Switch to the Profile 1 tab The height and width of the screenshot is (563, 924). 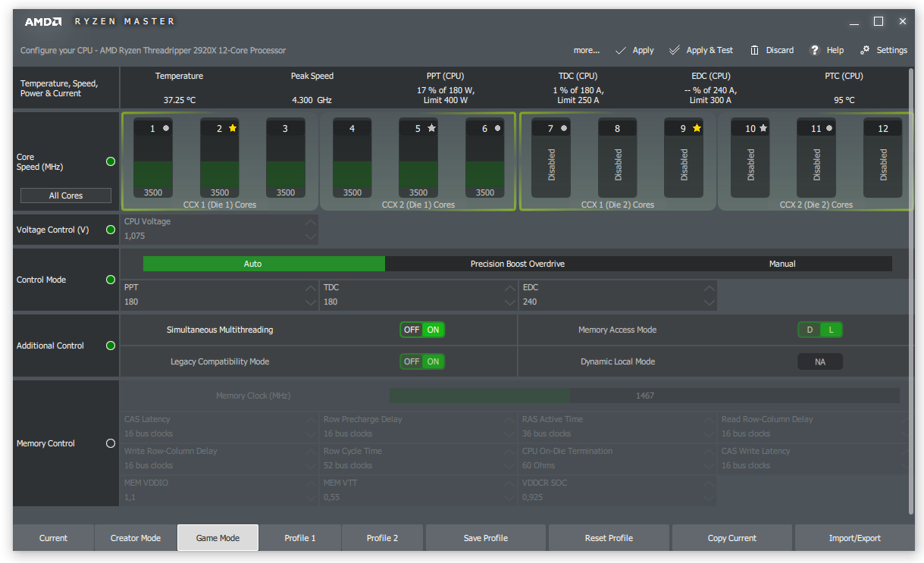300,538
